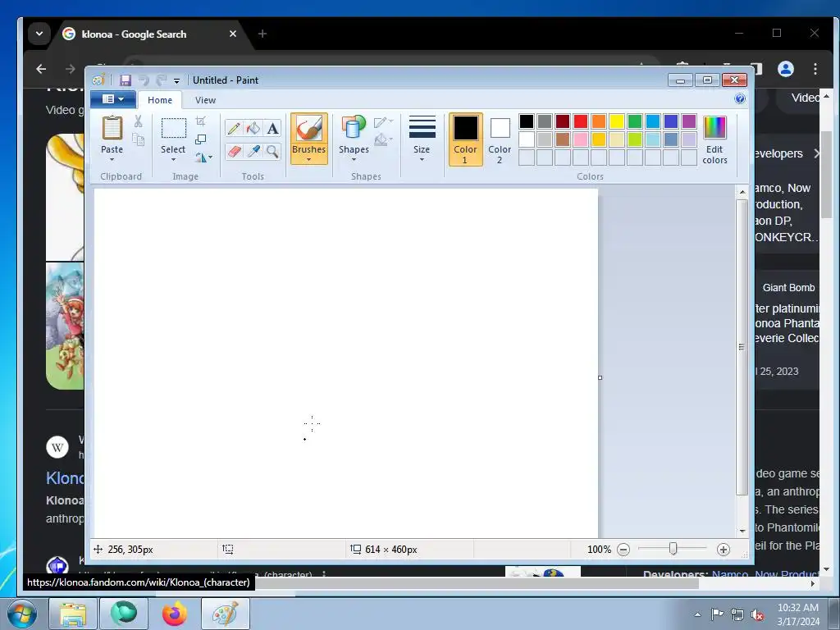Pick the red color swatch
The height and width of the screenshot is (630, 840).
coord(581,121)
